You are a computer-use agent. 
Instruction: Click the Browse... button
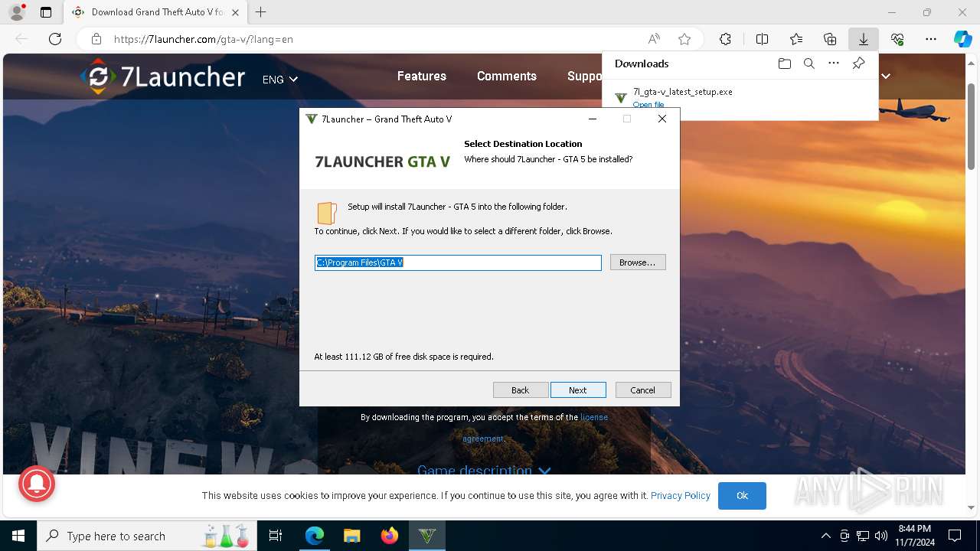tap(638, 262)
